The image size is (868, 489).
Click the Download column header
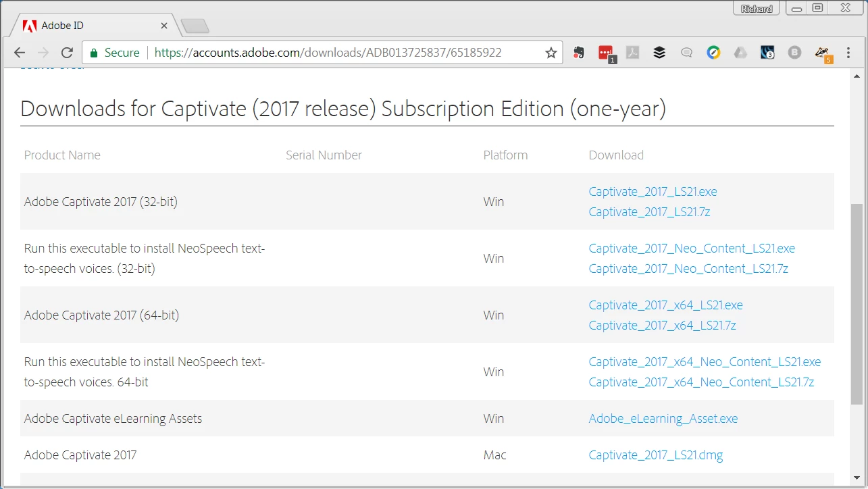click(x=616, y=155)
